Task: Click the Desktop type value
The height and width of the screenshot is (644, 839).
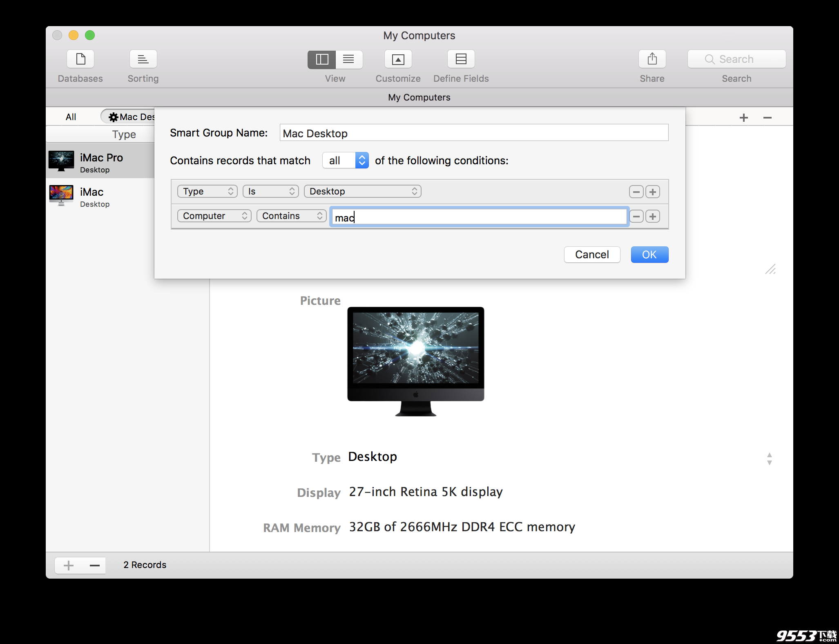Action: tap(373, 457)
